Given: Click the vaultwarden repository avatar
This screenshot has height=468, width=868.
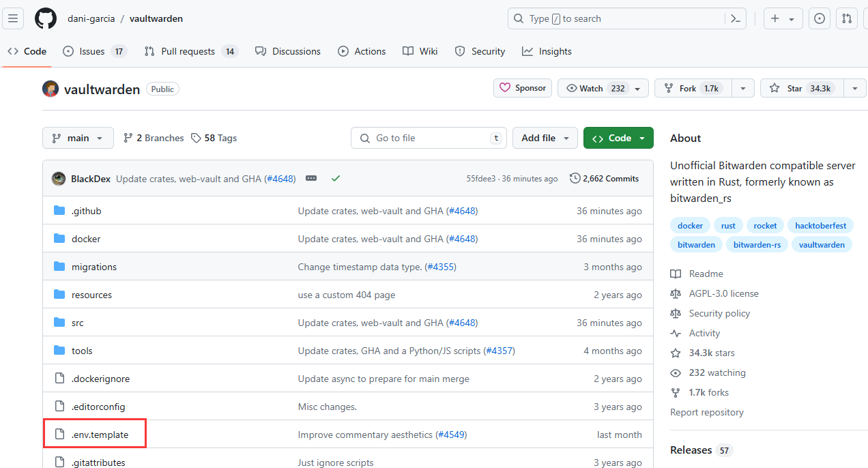Looking at the screenshot, I should (50, 89).
